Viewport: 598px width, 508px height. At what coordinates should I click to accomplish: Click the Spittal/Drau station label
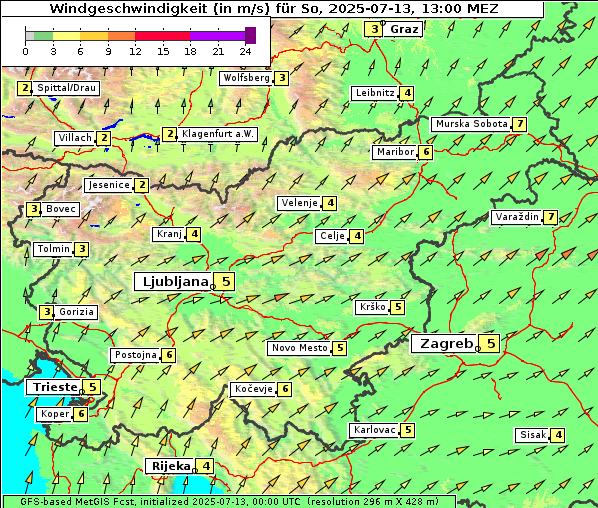pyautogui.click(x=66, y=88)
